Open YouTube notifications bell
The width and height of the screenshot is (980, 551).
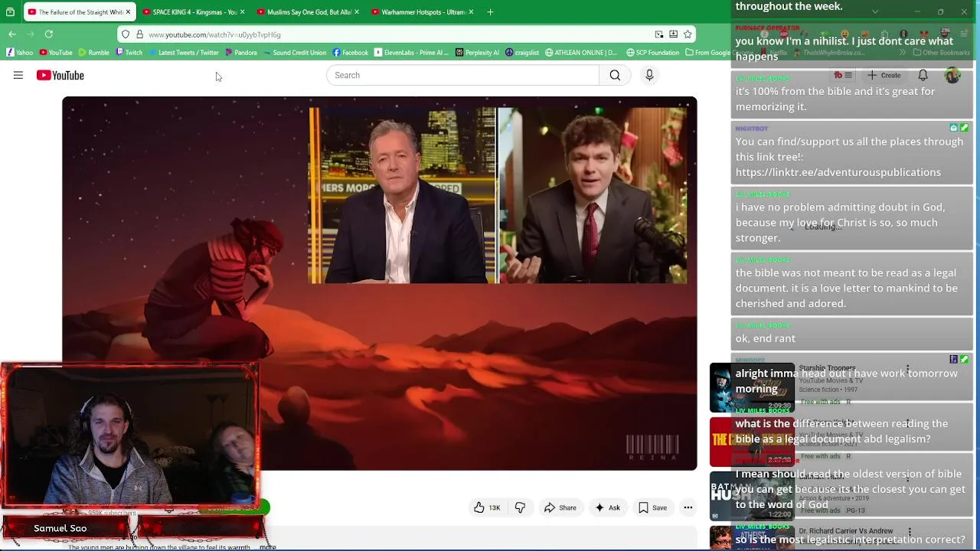923,75
